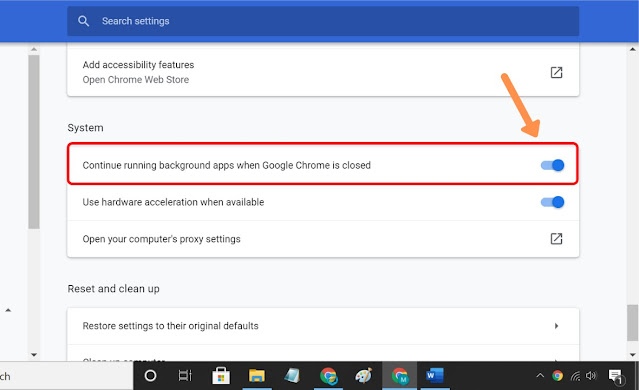
Task: Show hidden system tray icons chevron
Action: [540, 376]
